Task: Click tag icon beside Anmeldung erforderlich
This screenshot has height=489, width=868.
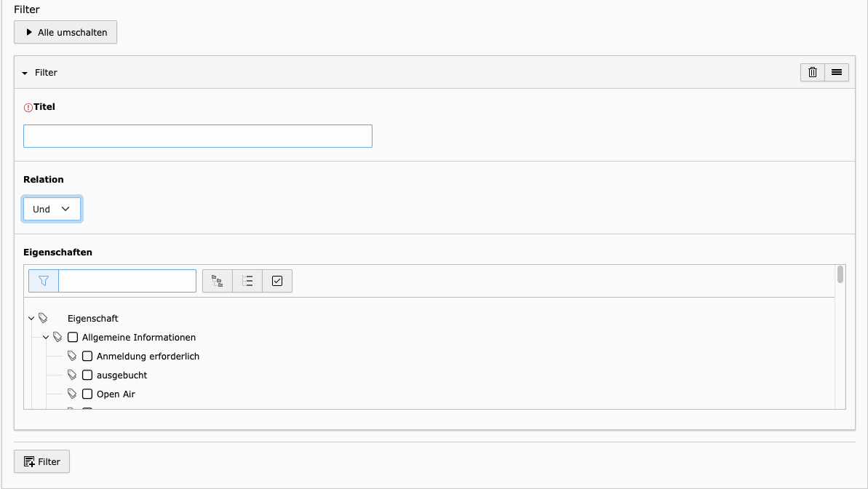Action: (x=72, y=357)
